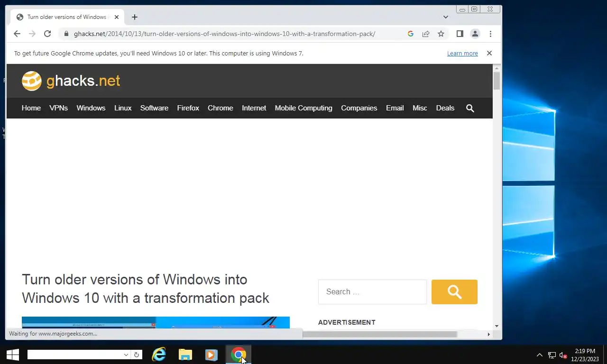Screen dimensions: 607x364
Task: Click the padlock site info icon
Action: click(66, 34)
